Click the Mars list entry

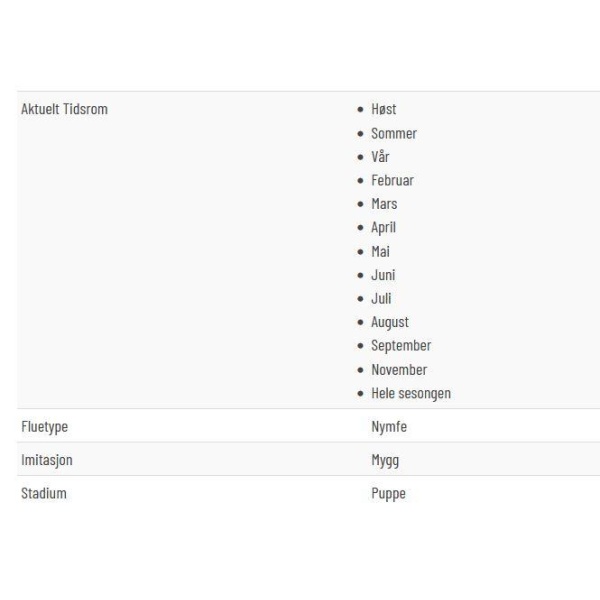pyautogui.click(x=384, y=204)
